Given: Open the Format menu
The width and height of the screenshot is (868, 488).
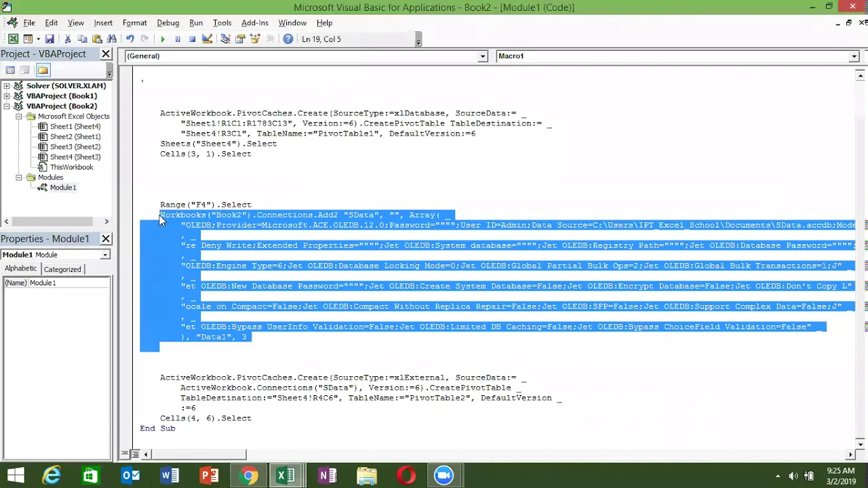Looking at the screenshot, I should click(134, 22).
